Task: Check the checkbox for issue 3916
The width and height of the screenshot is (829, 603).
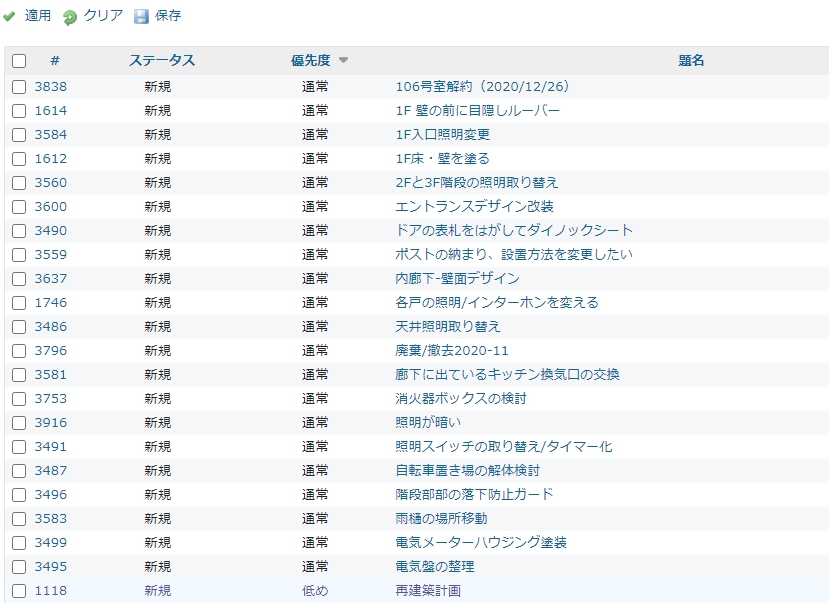Action: (x=19, y=423)
